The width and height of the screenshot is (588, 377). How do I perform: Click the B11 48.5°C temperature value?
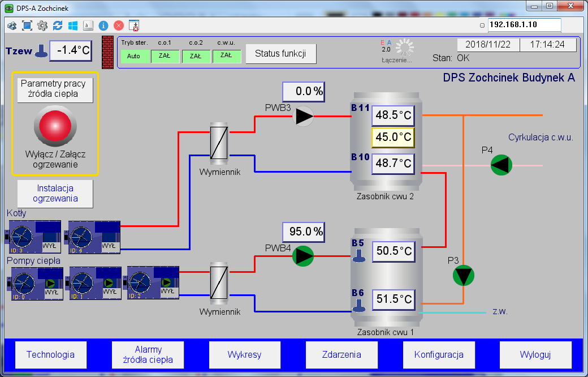[x=394, y=115]
